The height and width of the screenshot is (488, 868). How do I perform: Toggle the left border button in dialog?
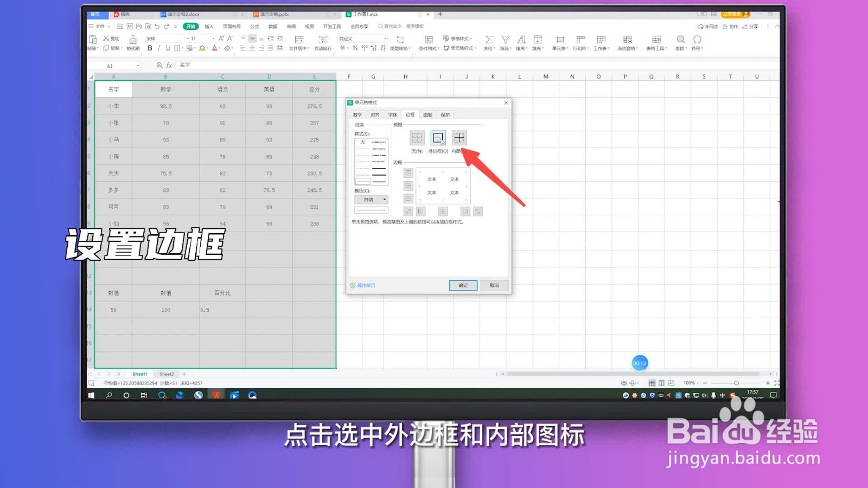click(421, 211)
